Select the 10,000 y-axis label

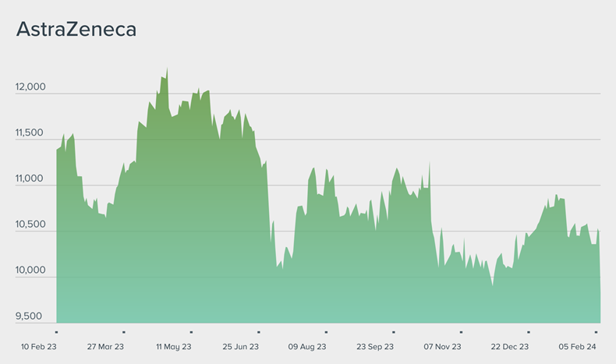coord(31,270)
